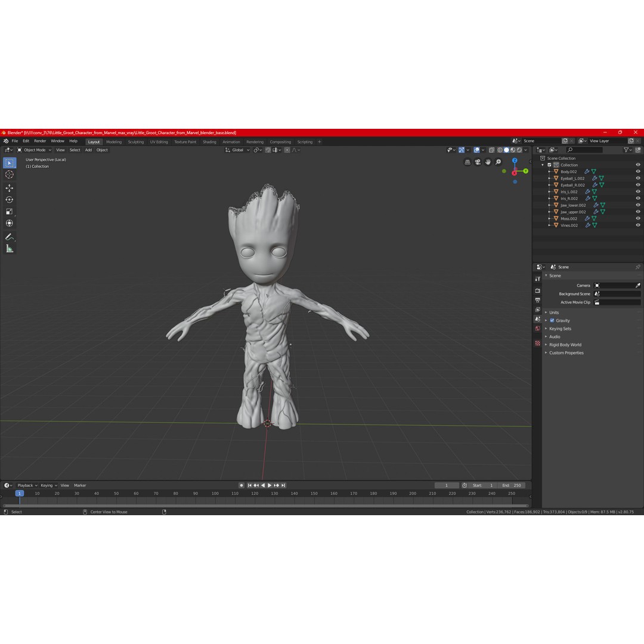Toggle X-ray display mode
The height and width of the screenshot is (644, 644).
coord(491,150)
